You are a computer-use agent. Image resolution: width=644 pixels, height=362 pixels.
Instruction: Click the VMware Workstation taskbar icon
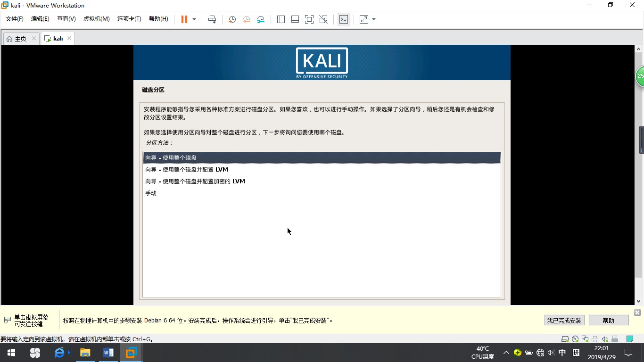click(x=131, y=353)
